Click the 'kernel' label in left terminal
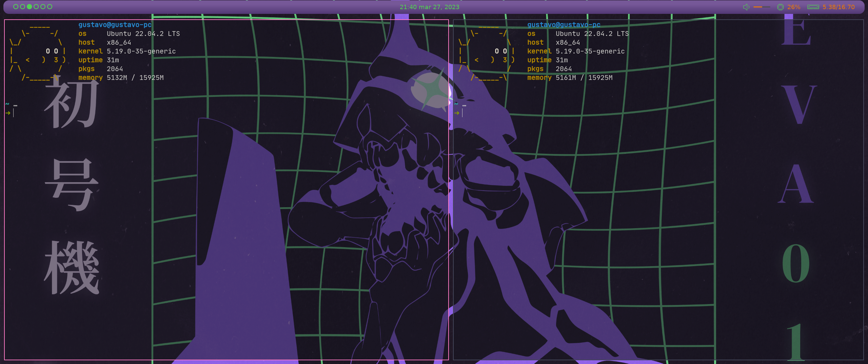Viewport: 868px width, 364px height. [91, 51]
